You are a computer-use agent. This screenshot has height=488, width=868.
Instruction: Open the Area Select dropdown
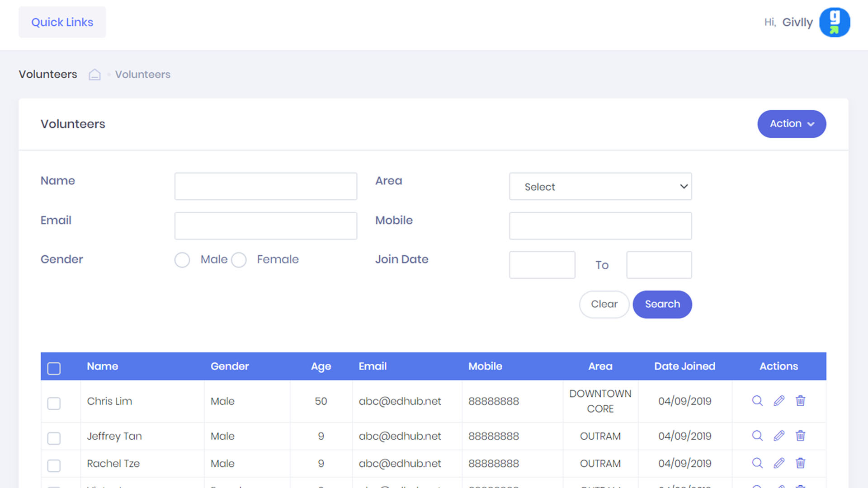point(600,186)
